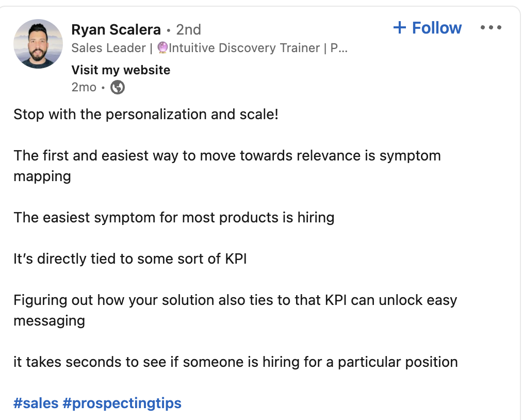Open the three-dot post options menu

click(491, 28)
